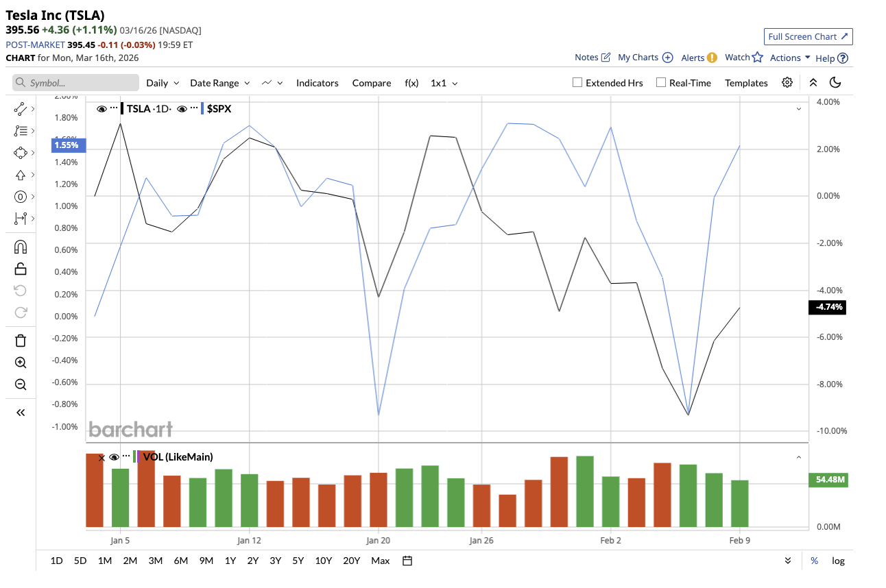Focus the Symbol search field
The width and height of the screenshot is (886, 588).
[x=76, y=83]
